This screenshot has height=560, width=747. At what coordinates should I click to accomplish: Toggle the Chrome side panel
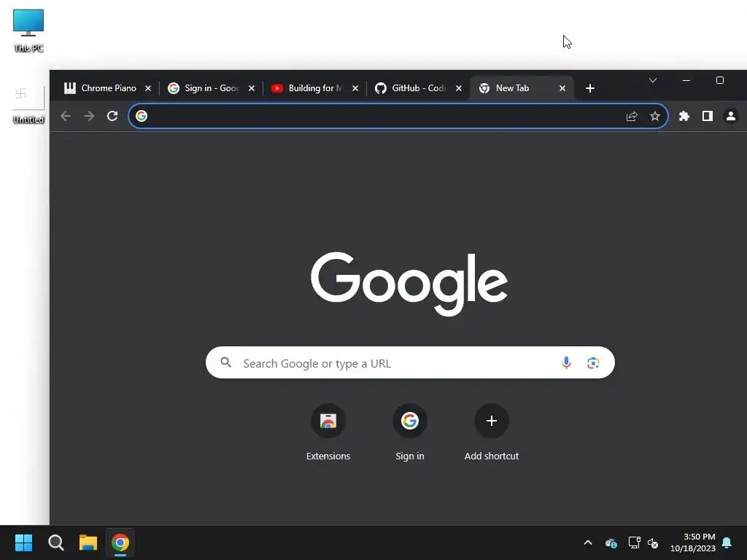click(708, 116)
